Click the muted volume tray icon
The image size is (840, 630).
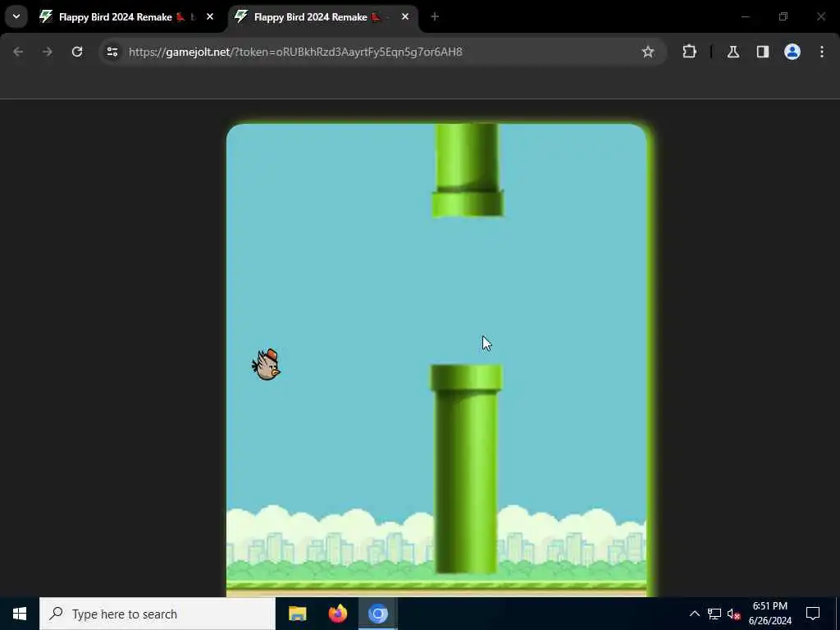(733, 614)
